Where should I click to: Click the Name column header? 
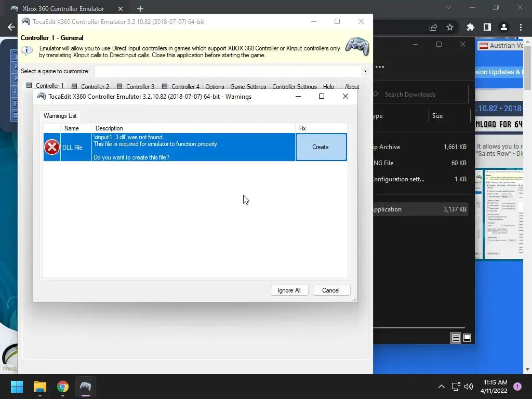76,128
